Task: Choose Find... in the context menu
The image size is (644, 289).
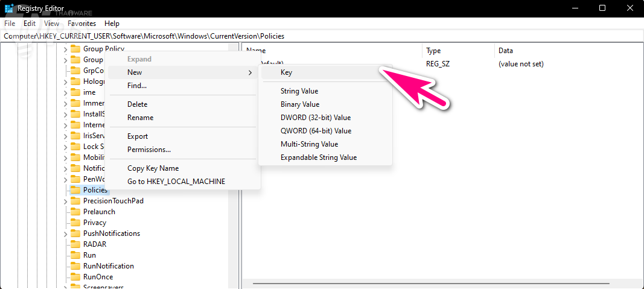Action: tap(183, 86)
